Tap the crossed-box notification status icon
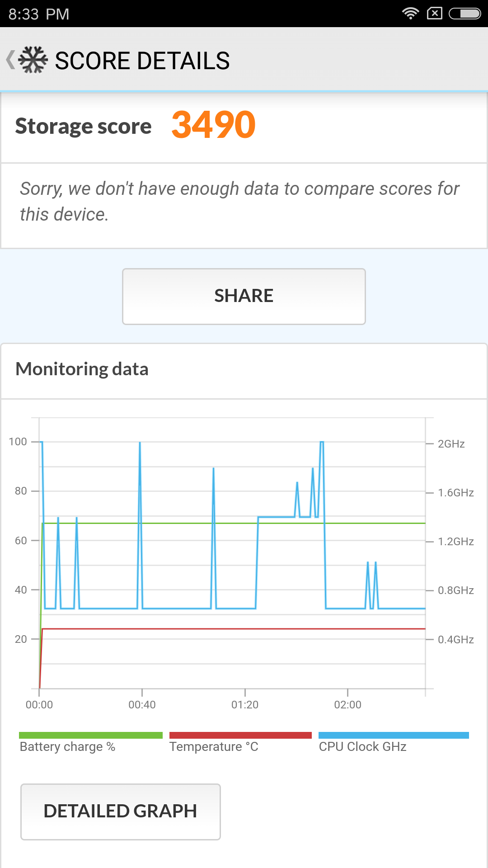This screenshot has height=868, width=488. click(x=434, y=14)
